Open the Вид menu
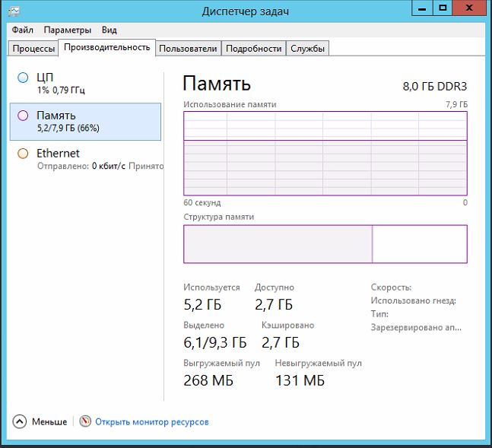The height and width of the screenshot is (448, 492). [x=109, y=30]
